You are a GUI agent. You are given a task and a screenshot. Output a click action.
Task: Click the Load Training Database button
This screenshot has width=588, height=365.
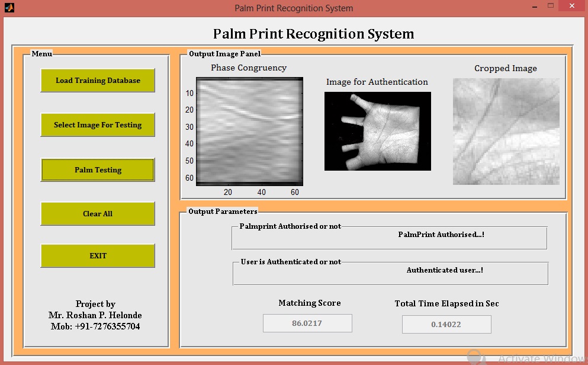tap(97, 80)
